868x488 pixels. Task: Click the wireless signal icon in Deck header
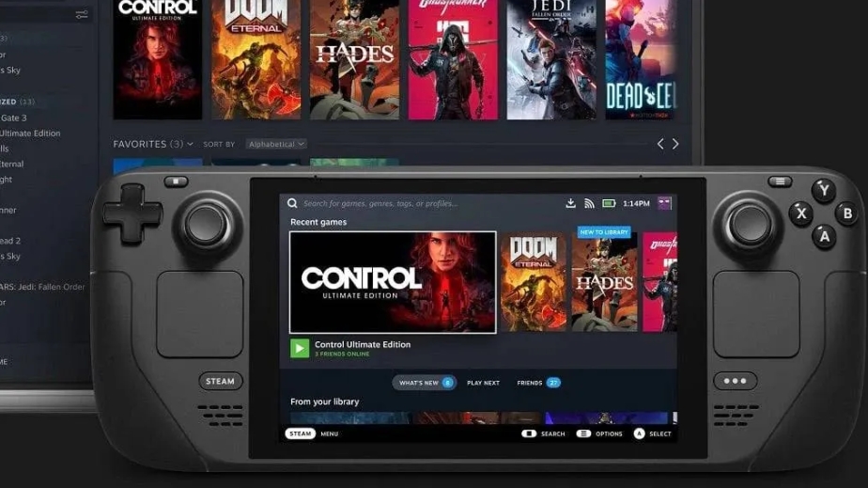coord(590,203)
